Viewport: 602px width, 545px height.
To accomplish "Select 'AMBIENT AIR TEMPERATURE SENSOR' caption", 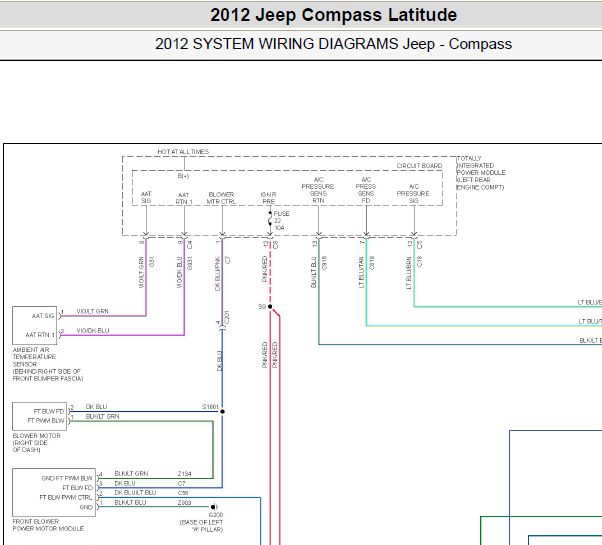I will 48,364.
